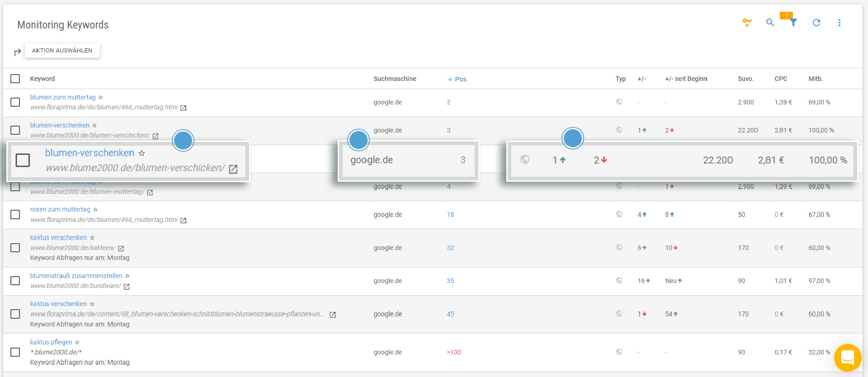Star the kaktus pflegen keyword
Viewport: 868px width, 377px height.
point(77,342)
